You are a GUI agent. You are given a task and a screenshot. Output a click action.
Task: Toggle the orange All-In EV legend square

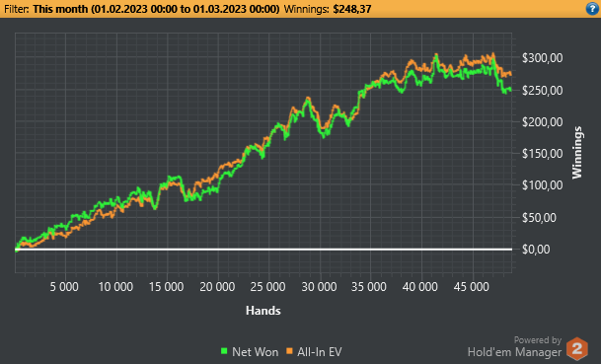pyautogui.click(x=289, y=351)
